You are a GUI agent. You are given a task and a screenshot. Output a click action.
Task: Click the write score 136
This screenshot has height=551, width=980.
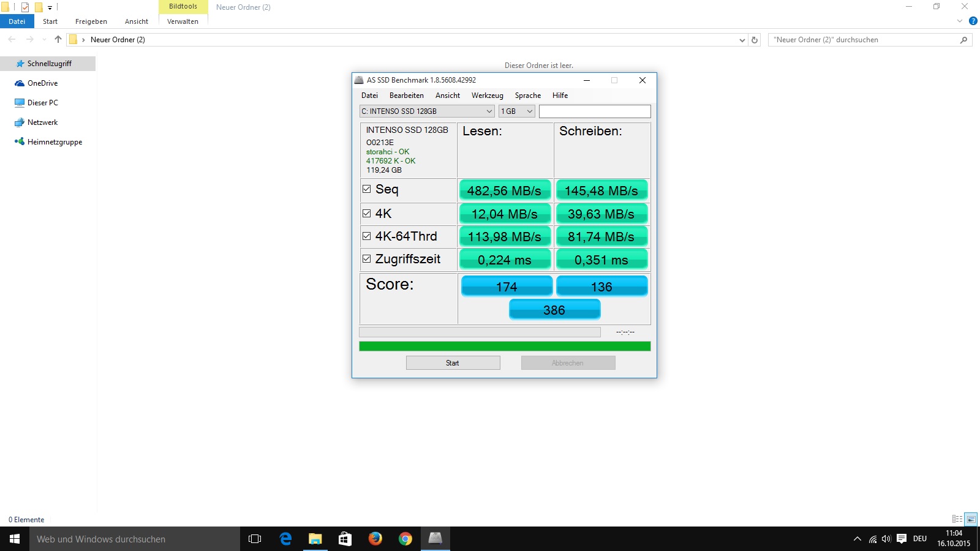click(x=601, y=287)
